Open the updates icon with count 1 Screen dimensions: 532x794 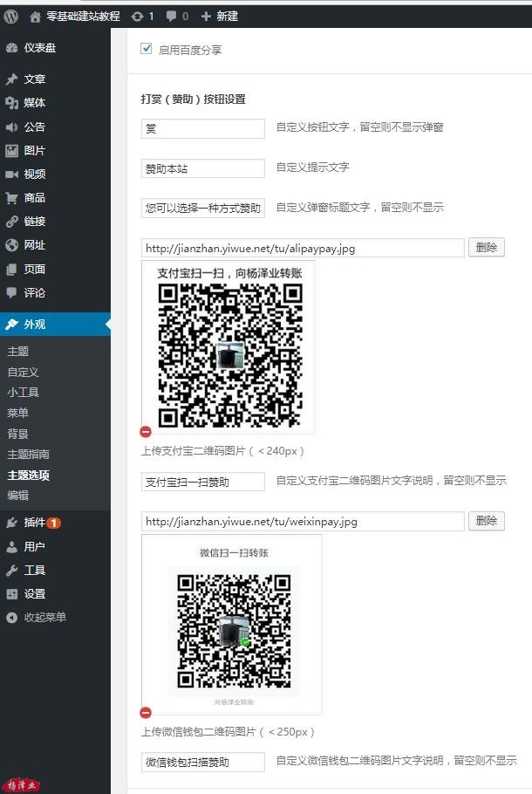pyautogui.click(x=137, y=17)
